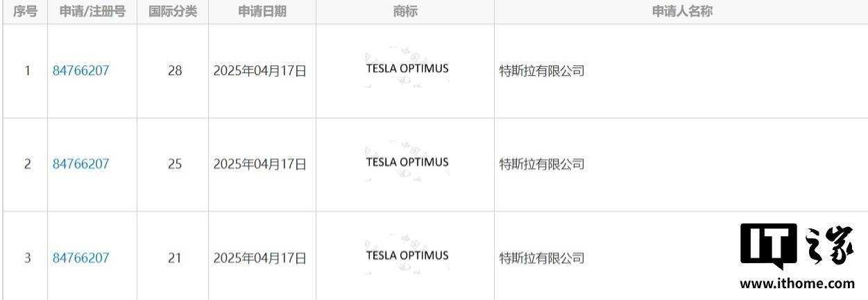The image size is (868, 300).
Task: Click the application date in row 3
Action: [259, 258]
